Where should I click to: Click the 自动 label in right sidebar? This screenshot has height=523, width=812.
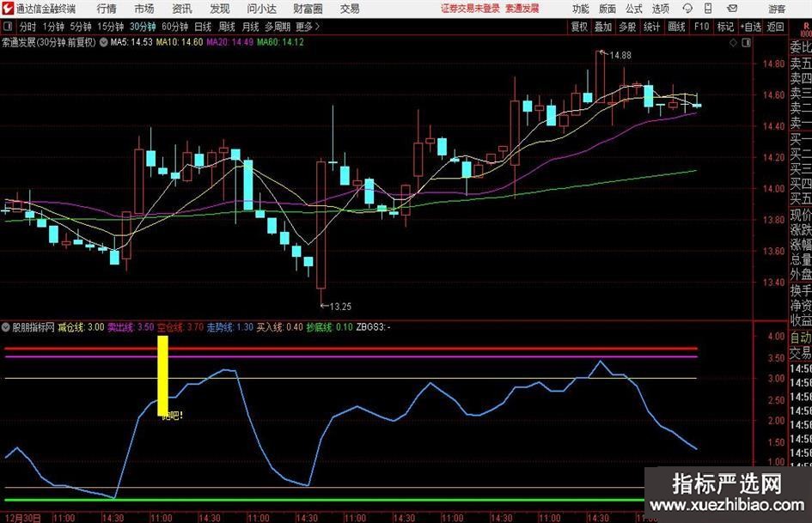pyautogui.click(x=801, y=338)
